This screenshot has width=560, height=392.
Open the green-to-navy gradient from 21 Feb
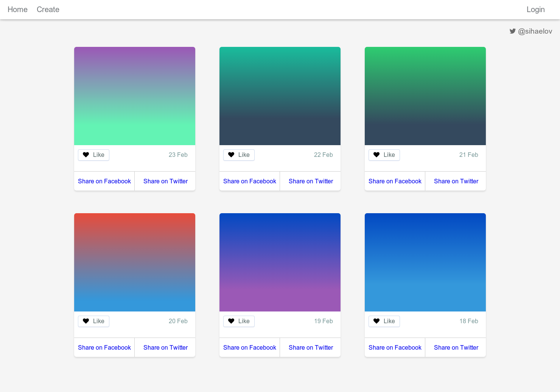[425, 96]
